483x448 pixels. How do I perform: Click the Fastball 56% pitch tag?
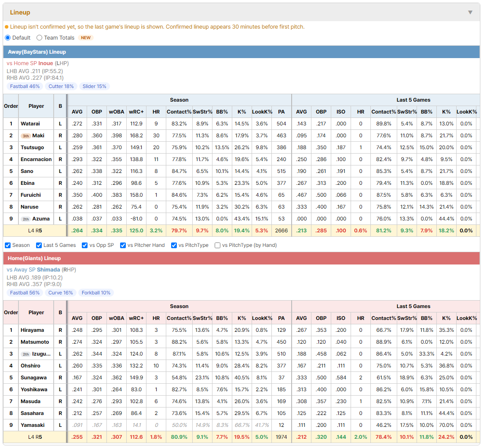(25, 293)
